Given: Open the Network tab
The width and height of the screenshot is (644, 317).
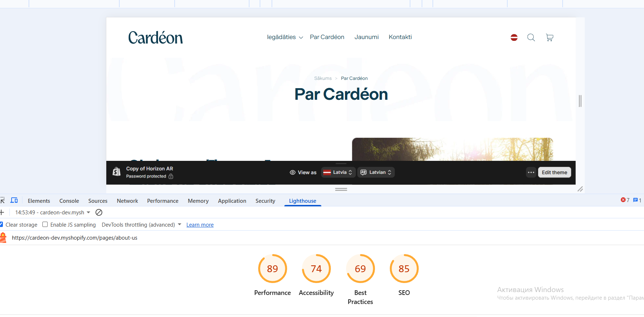Looking at the screenshot, I should pyautogui.click(x=127, y=201).
